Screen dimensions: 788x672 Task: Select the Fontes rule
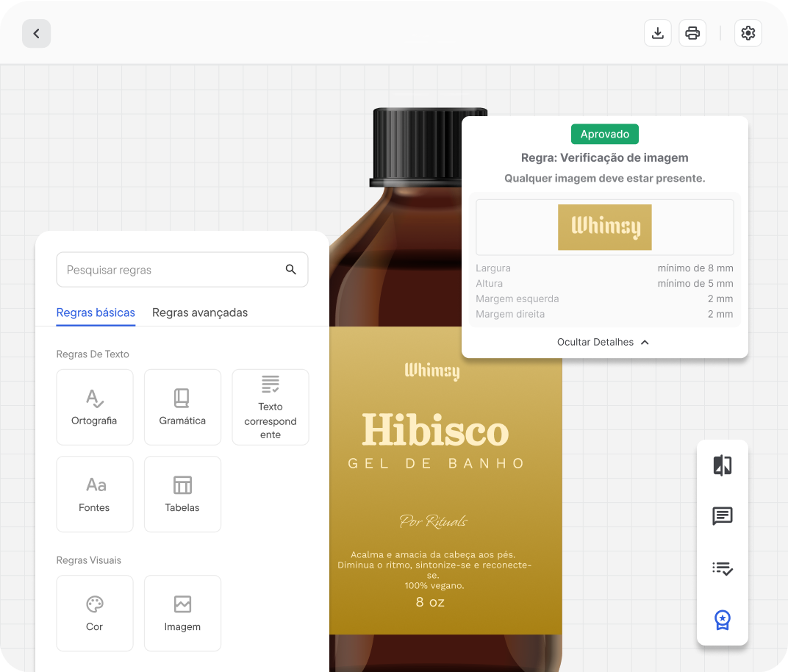click(95, 494)
